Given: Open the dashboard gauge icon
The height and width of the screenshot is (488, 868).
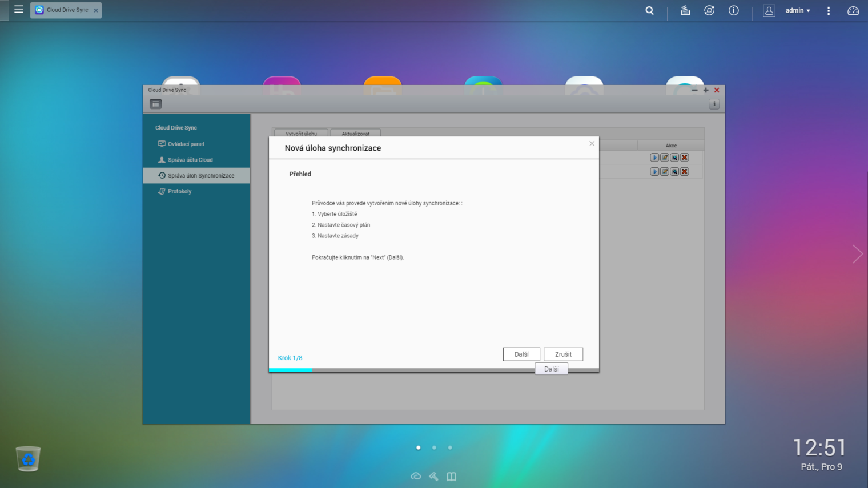Looking at the screenshot, I should [853, 10].
